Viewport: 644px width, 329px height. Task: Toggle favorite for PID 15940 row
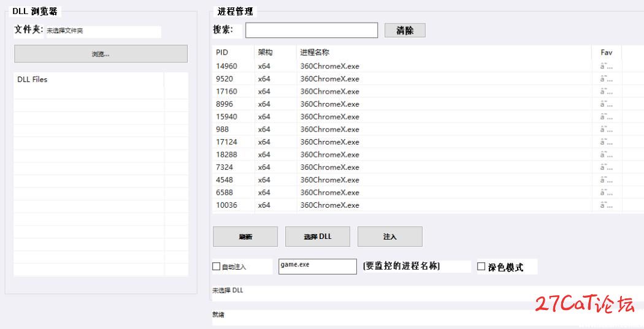pos(607,117)
